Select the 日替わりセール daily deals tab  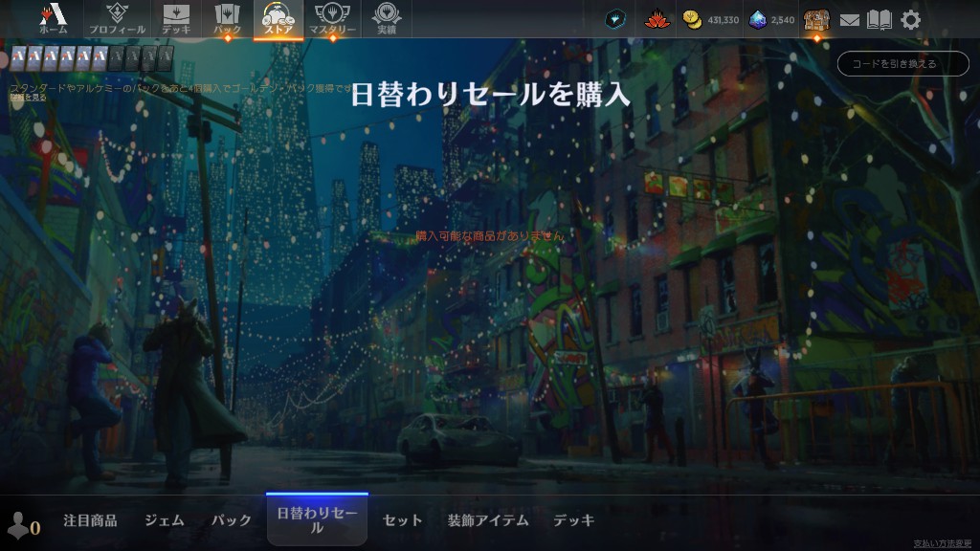[x=317, y=519]
